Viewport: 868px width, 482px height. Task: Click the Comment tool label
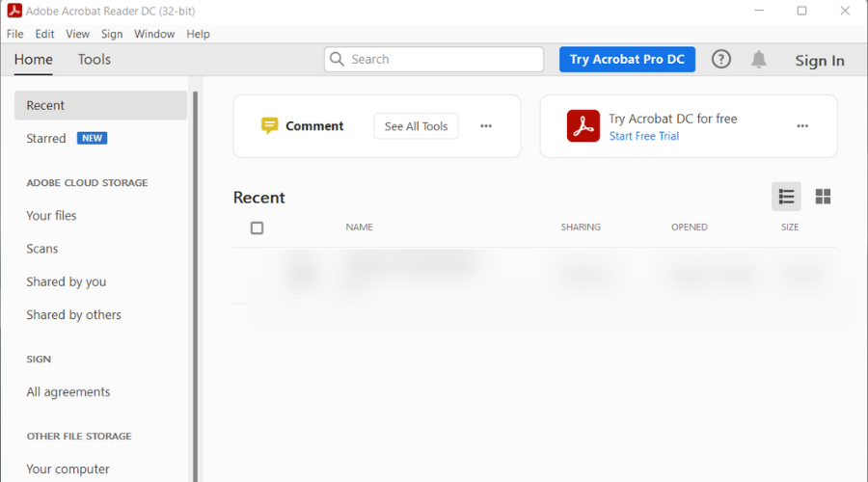click(x=314, y=126)
